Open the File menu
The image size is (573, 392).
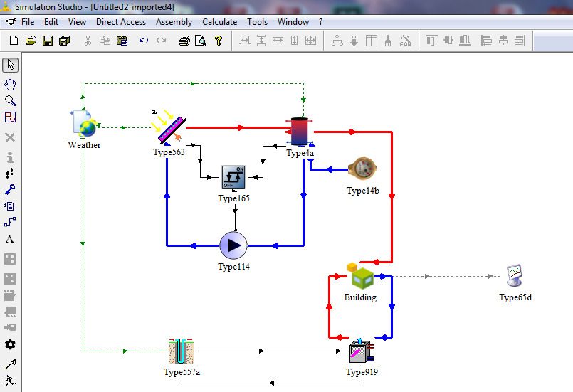28,22
